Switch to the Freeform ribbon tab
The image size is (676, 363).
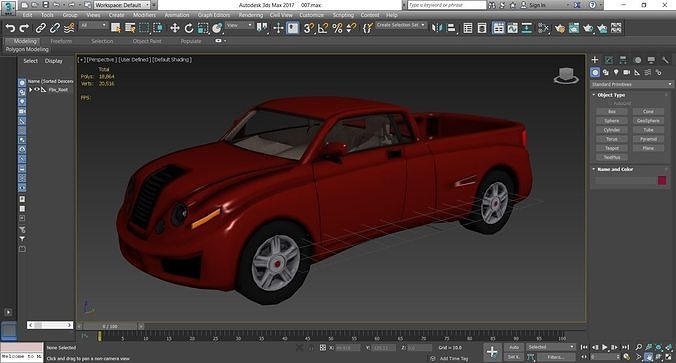[x=61, y=41]
